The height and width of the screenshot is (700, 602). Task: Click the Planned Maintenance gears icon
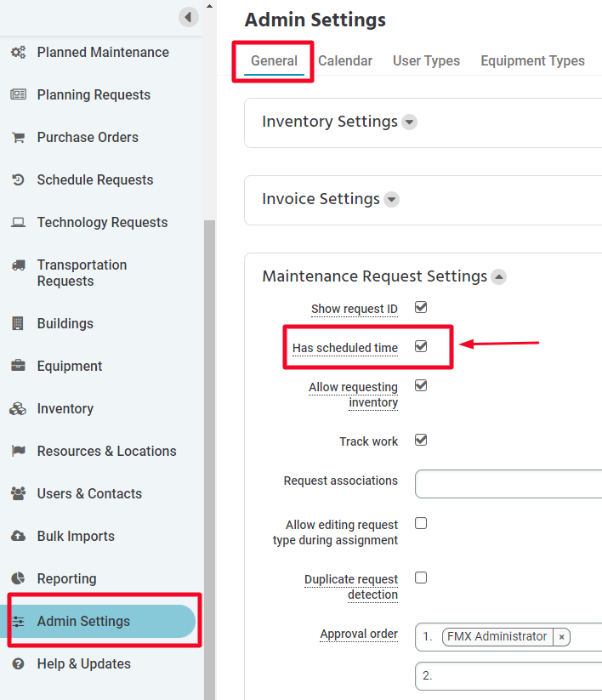[19, 52]
